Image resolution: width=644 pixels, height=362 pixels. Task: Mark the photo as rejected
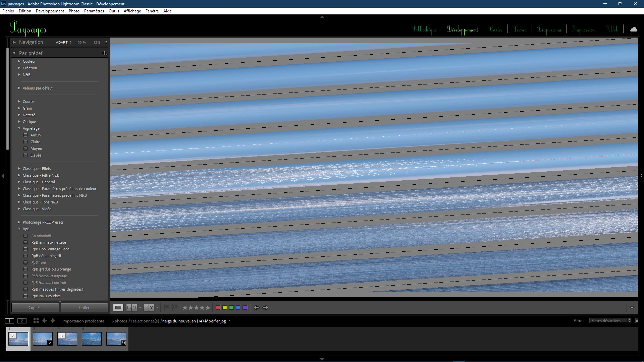(174, 307)
